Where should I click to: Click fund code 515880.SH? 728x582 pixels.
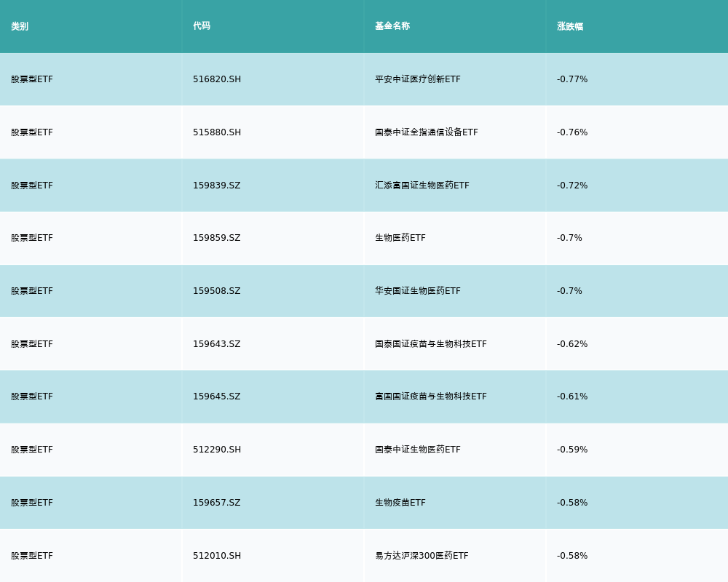click(217, 132)
